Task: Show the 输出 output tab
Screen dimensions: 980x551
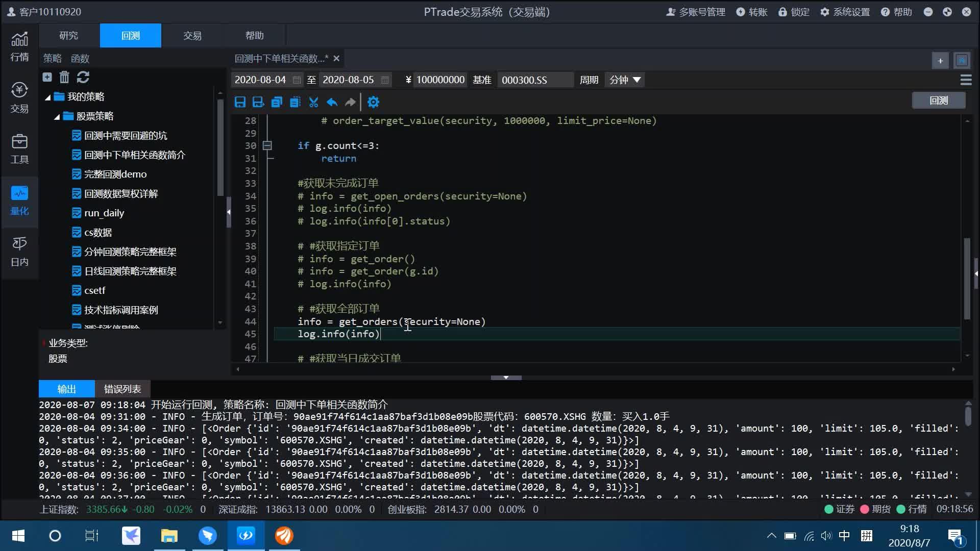Action: (67, 389)
